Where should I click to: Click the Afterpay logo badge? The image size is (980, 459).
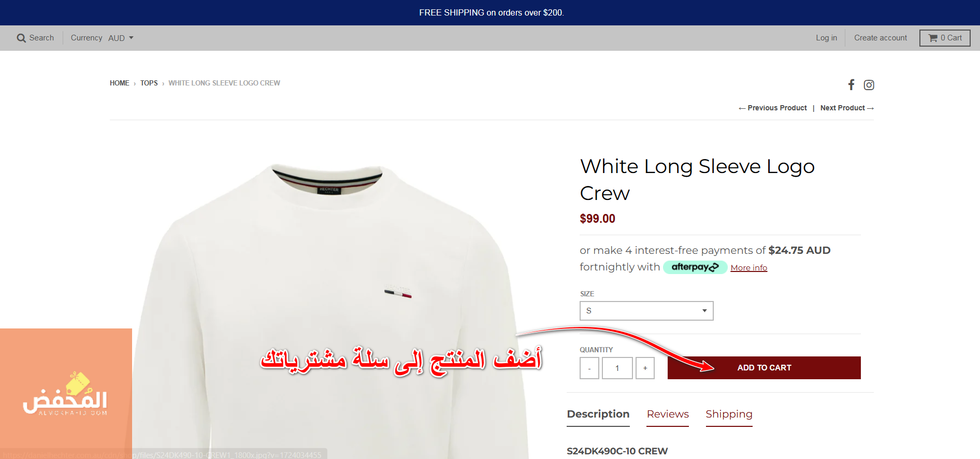click(695, 267)
